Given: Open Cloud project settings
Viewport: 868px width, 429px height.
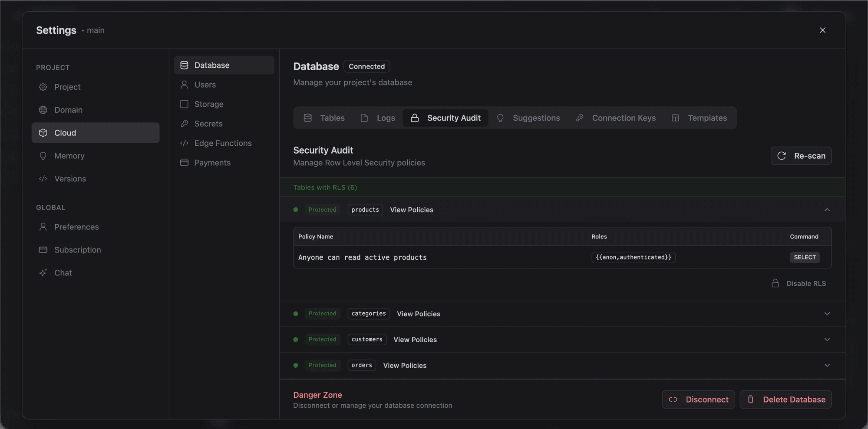Looking at the screenshot, I should point(65,133).
